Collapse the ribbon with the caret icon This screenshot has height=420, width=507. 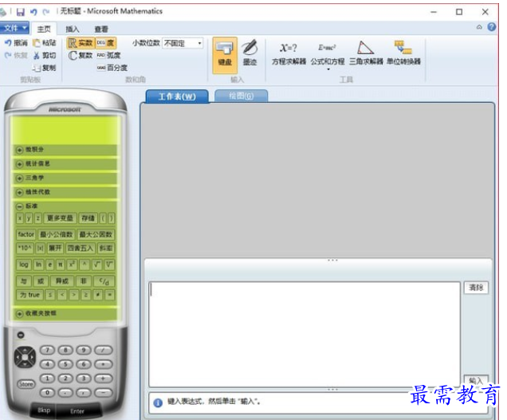point(480,27)
